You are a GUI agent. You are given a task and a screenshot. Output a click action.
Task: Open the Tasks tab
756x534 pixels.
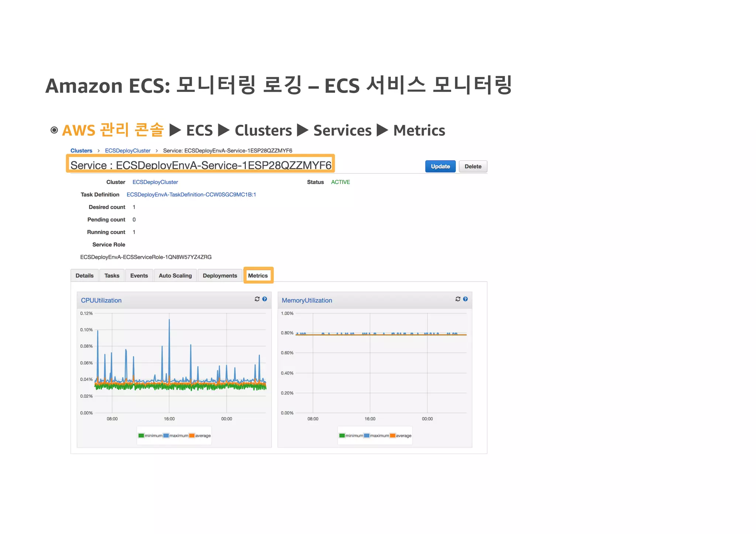click(x=112, y=276)
